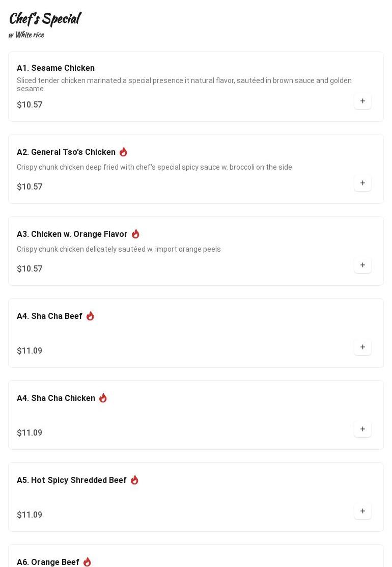Screen dimensions: 392x567
Task: Click spicy flame icon beside A6. Orange Beef
Action: click(87, 562)
